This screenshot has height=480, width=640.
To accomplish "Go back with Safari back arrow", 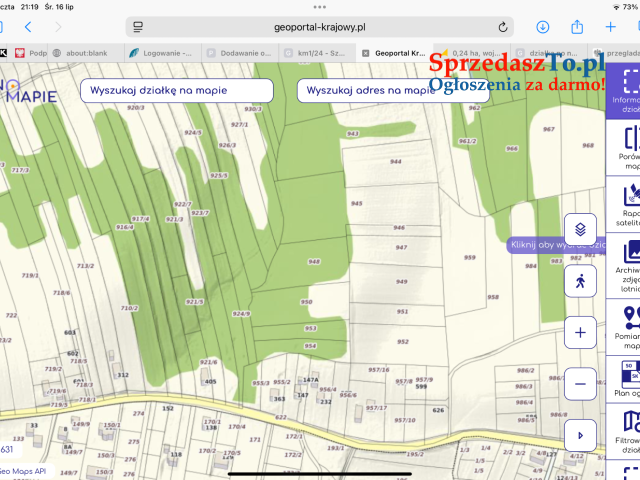I will [28, 27].
